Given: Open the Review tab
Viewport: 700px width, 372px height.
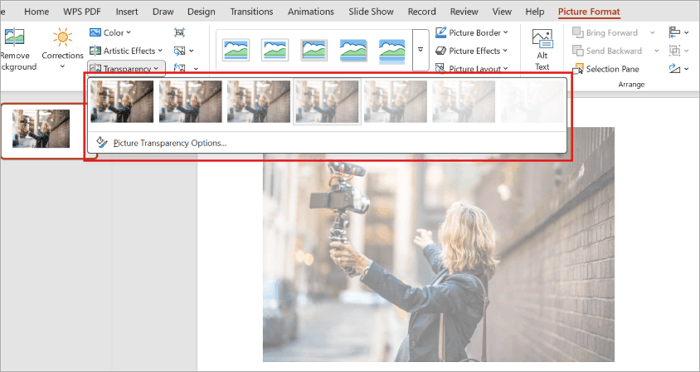Looking at the screenshot, I should (x=464, y=12).
